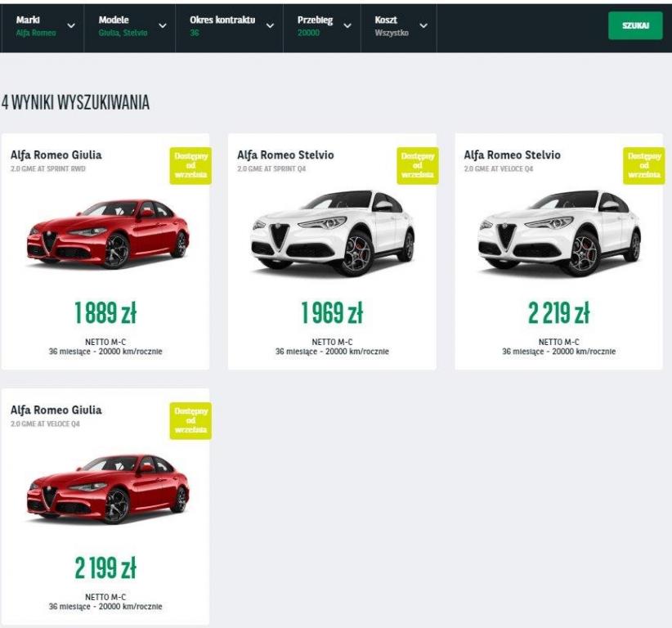Screen dimensions: 672x628
Task: Click the green SZUKAJ search button
Action: click(635, 25)
